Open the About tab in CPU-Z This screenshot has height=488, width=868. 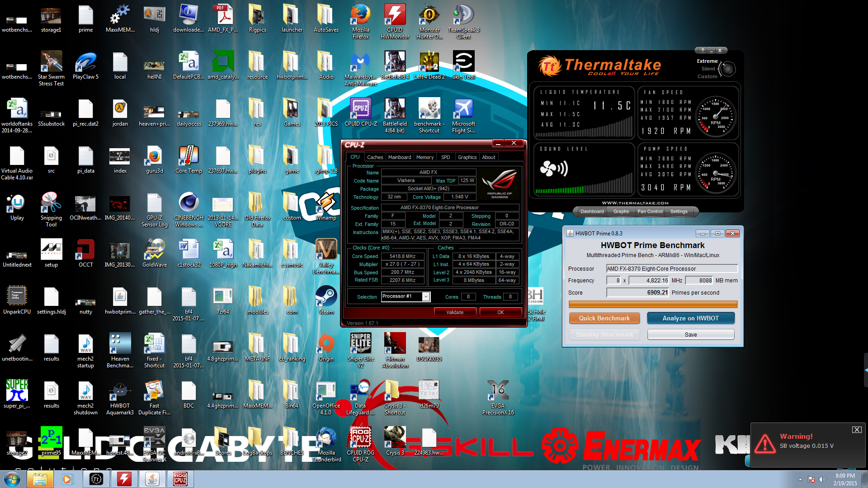click(488, 157)
